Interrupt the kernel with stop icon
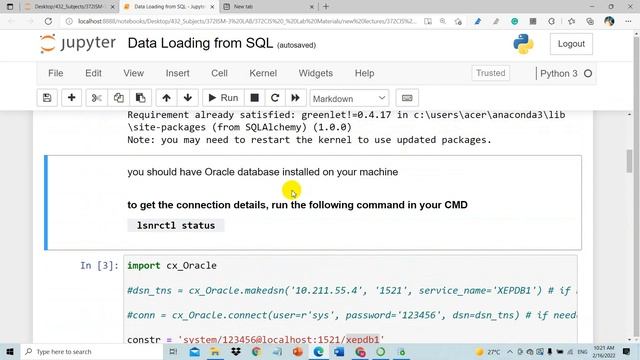This screenshot has width=640, height=360. 254,98
